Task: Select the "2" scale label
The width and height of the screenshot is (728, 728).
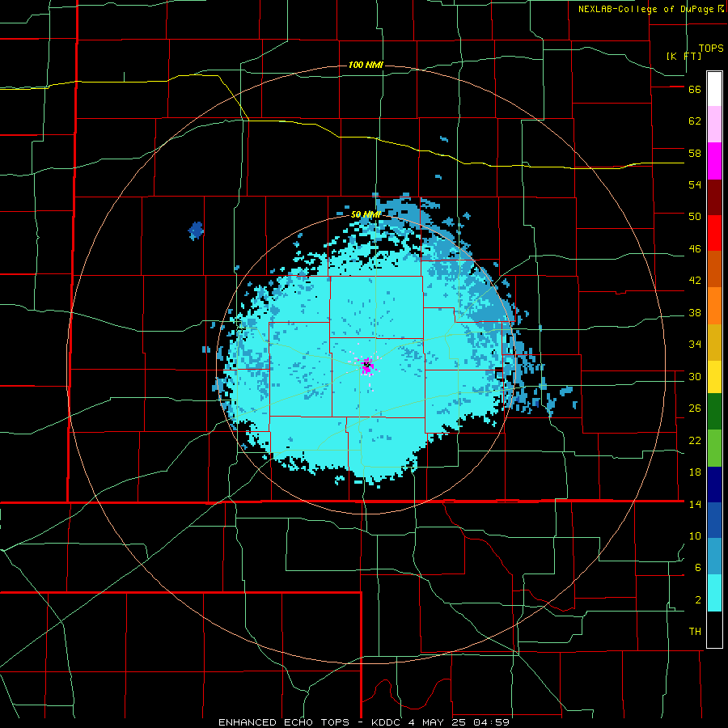Action: click(698, 600)
